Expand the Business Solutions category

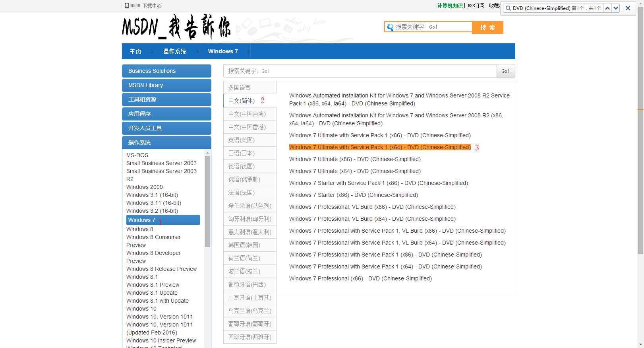coord(166,71)
